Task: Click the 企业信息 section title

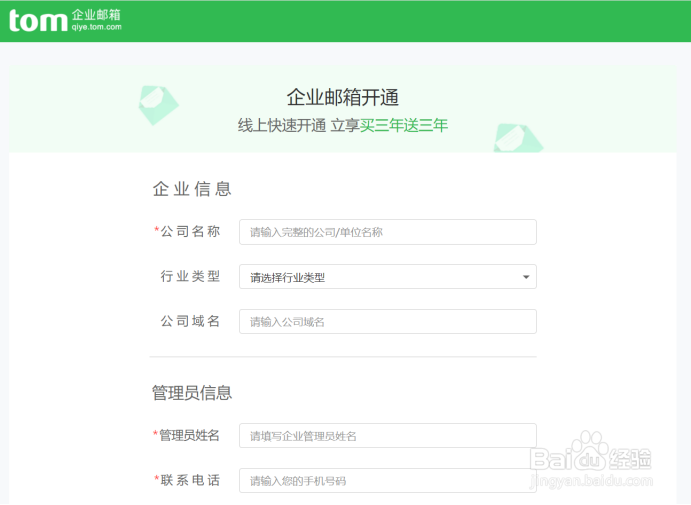Action: (192, 189)
